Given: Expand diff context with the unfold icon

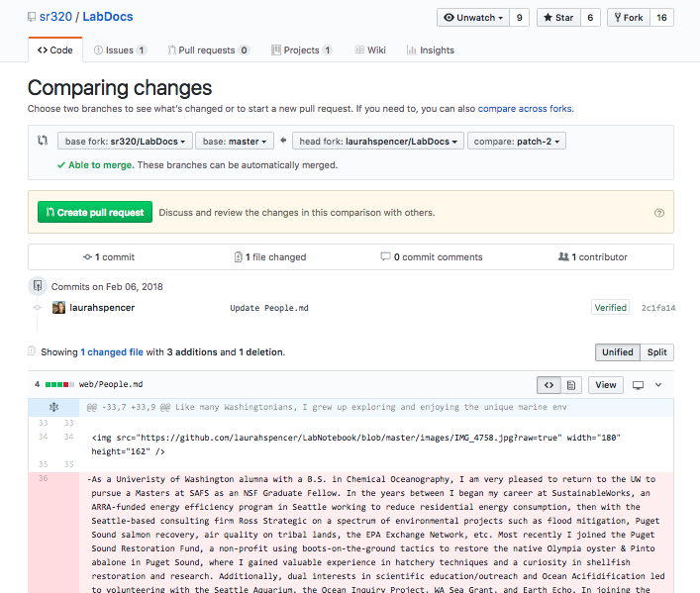Looking at the screenshot, I should point(53,407).
